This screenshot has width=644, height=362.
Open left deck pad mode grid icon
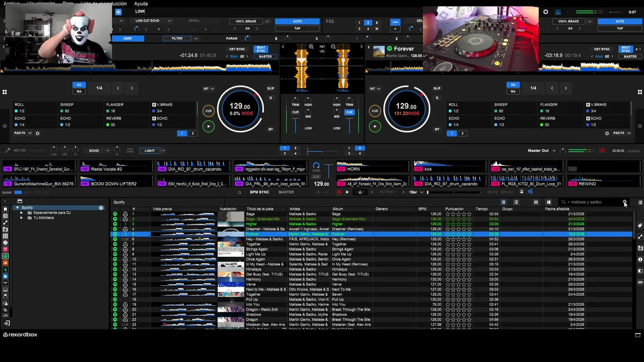pyautogui.click(x=5, y=92)
